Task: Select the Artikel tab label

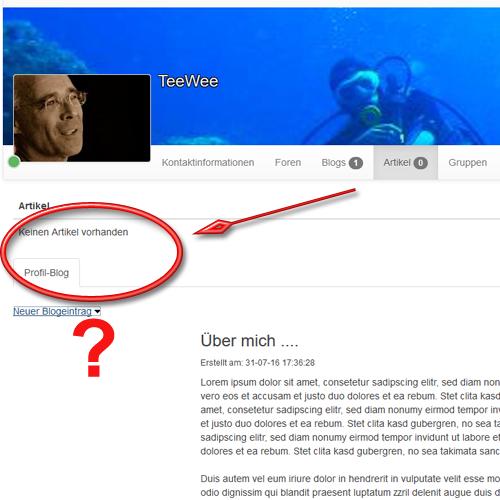Action: click(x=397, y=163)
